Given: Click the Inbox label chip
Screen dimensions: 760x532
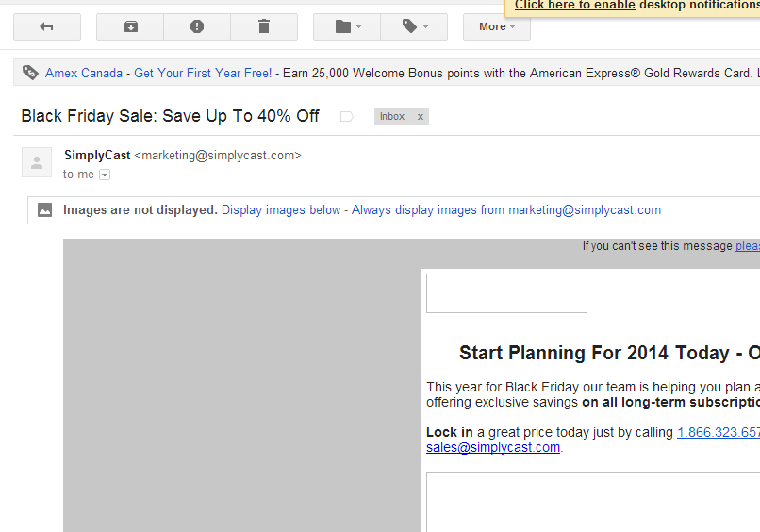Looking at the screenshot, I should point(392,116).
